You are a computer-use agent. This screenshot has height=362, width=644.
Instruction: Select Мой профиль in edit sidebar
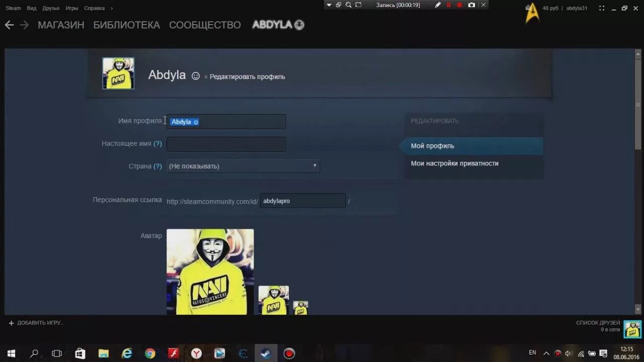point(471,146)
